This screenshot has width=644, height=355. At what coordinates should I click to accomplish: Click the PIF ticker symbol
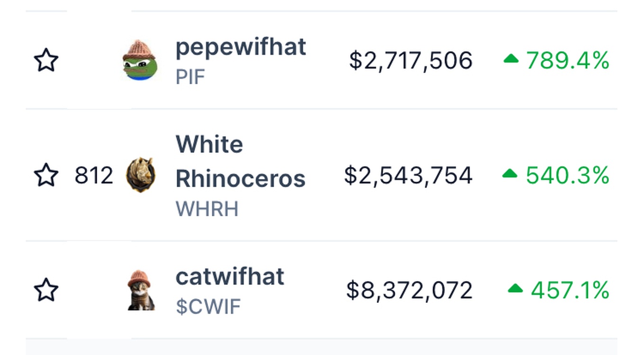pos(190,77)
